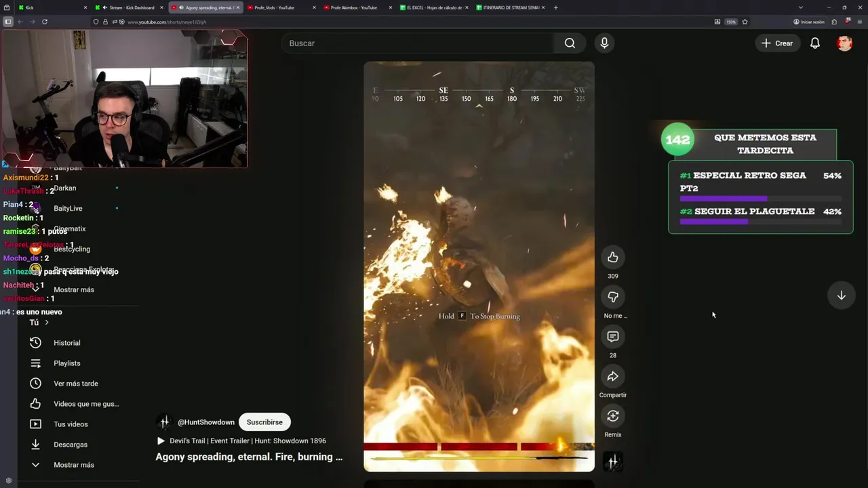Bookmark this page with star icon

[x=745, y=22]
